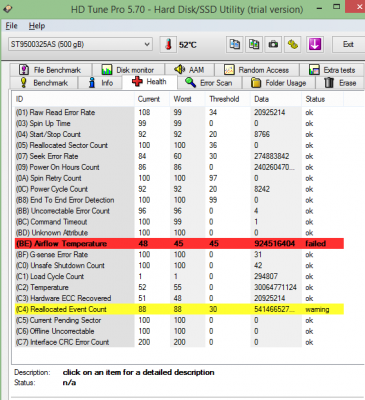Viewport: 365px width, 400px height.
Task: Open the Help menu
Action: pos(37,26)
